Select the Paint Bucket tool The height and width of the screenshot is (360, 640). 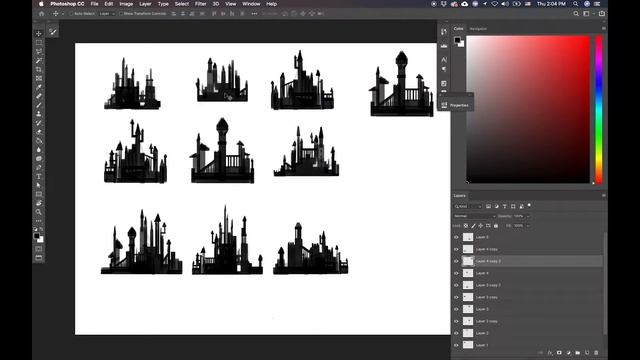39,141
